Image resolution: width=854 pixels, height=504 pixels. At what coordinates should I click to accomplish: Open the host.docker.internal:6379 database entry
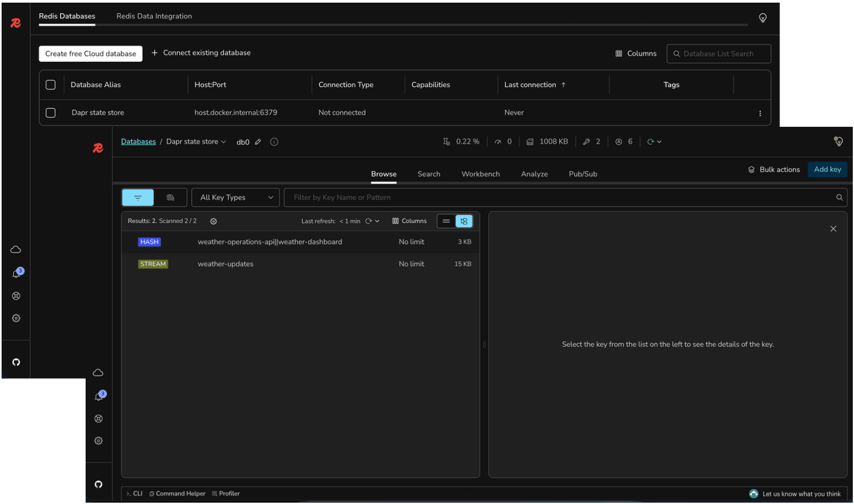(236, 113)
